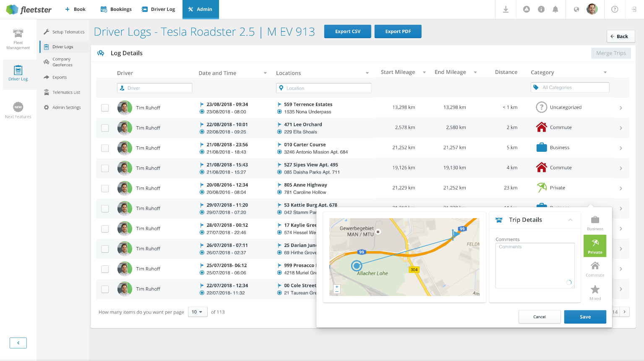Switch to the Bookings tab
This screenshot has width=644, height=361.
pyautogui.click(x=116, y=9)
